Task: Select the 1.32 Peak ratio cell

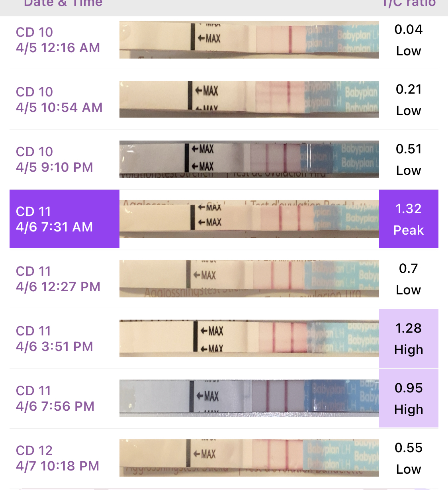Action: click(408, 219)
